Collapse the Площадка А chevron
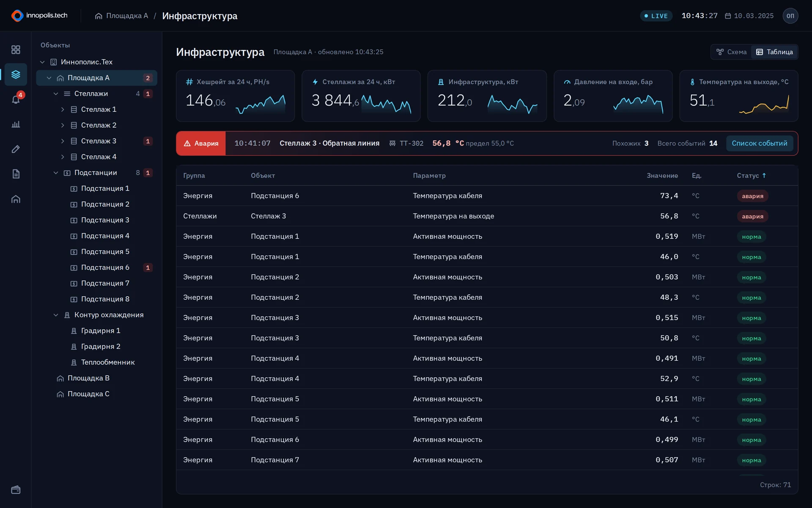 49,78
